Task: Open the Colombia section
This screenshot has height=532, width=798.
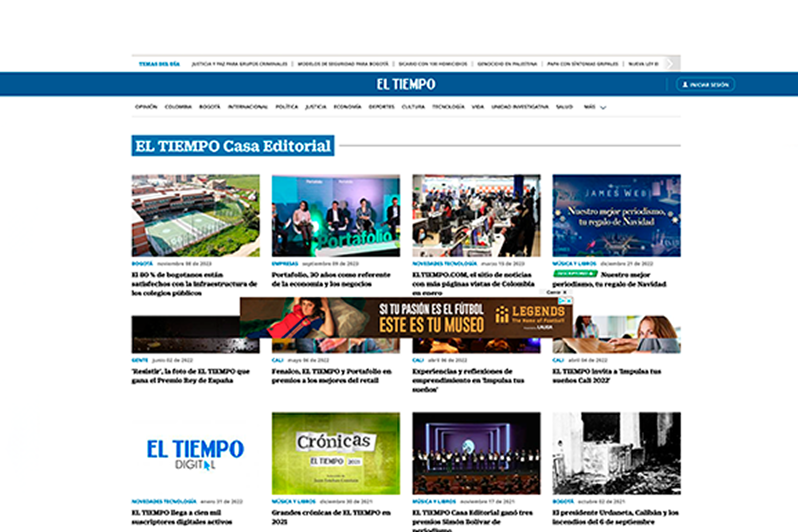Action: click(x=178, y=107)
